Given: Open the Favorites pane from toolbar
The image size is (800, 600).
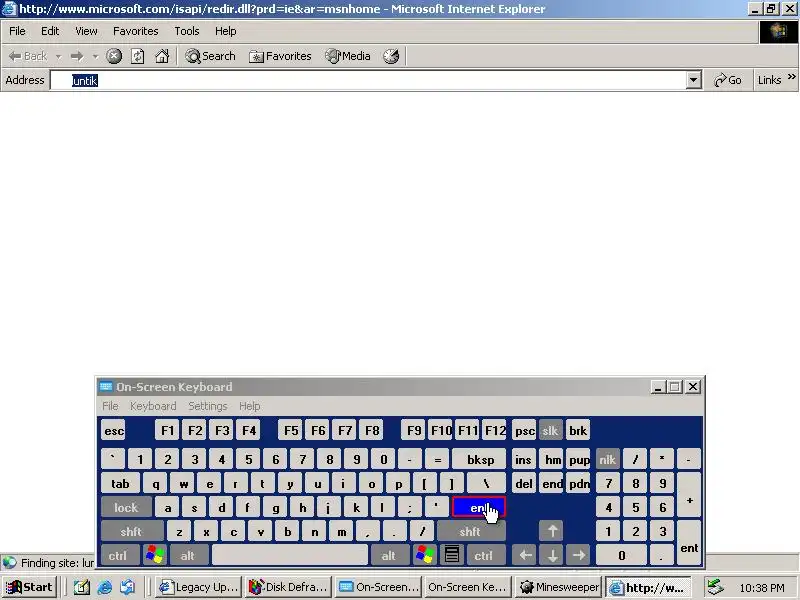Looking at the screenshot, I should [280, 56].
